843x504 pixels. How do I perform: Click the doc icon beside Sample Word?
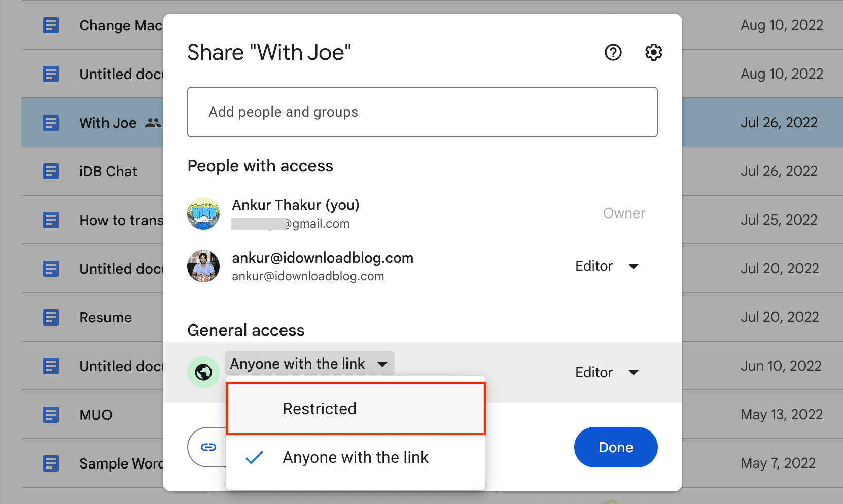coord(50,463)
